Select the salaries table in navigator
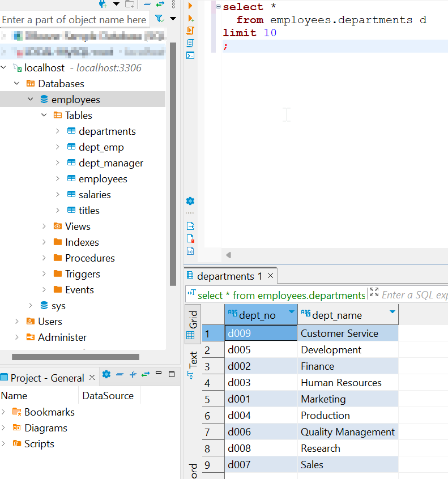The width and height of the screenshot is (448, 479). pos(95,195)
